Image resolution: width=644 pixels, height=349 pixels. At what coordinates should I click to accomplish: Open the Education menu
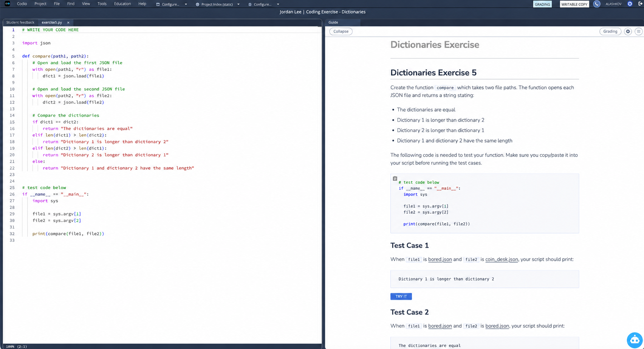122,4
